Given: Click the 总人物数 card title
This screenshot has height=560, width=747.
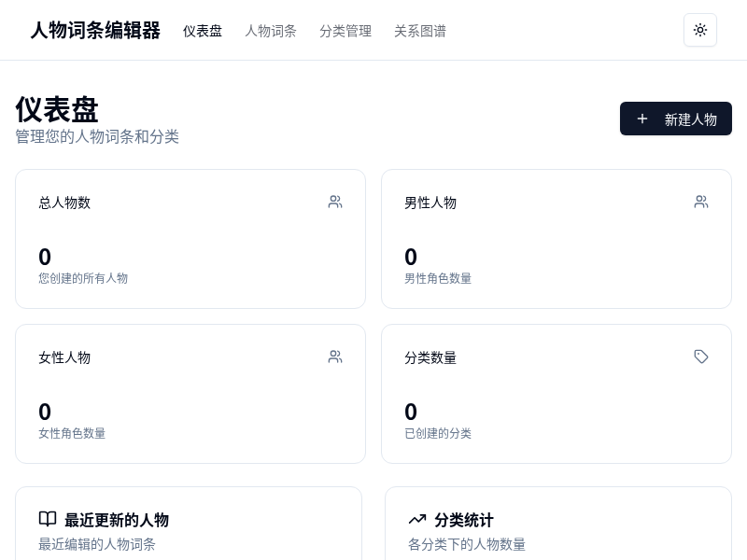Looking at the screenshot, I should [x=64, y=203].
